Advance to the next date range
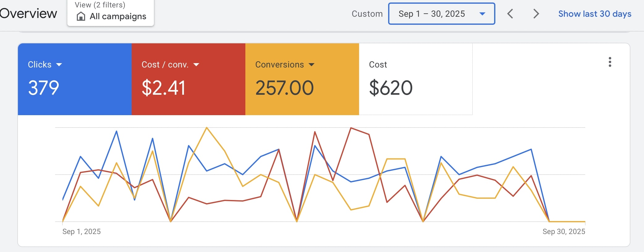Screen dimensions: 644x252 (x=536, y=14)
